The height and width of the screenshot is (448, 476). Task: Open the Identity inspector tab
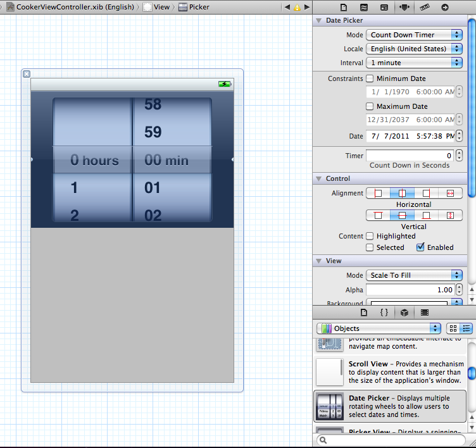(384, 8)
